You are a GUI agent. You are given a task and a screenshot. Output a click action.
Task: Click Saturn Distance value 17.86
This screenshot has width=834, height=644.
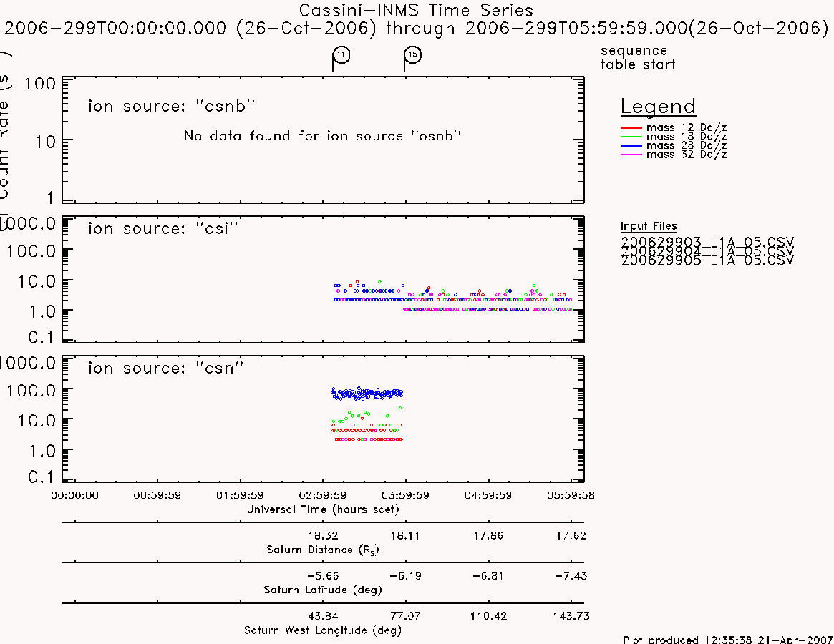tap(488, 535)
